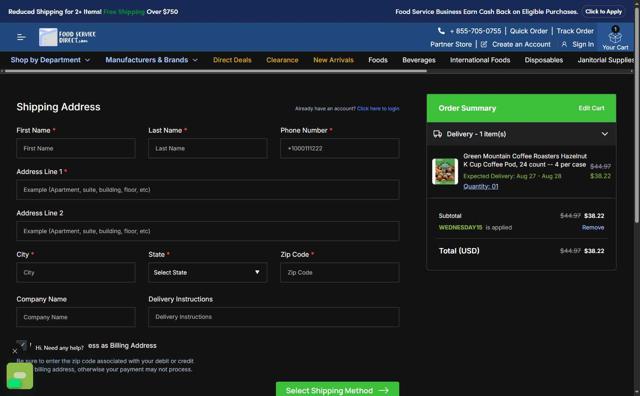Click the Food Service Direct logo
Image resolution: width=640 pixels, height=396 pixels.
[x=67, y=37]
